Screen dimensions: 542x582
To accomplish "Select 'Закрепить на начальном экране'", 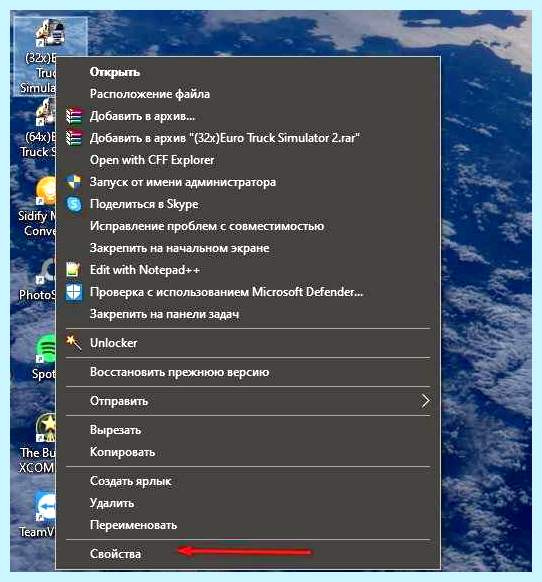I will (x=180, y=248).
